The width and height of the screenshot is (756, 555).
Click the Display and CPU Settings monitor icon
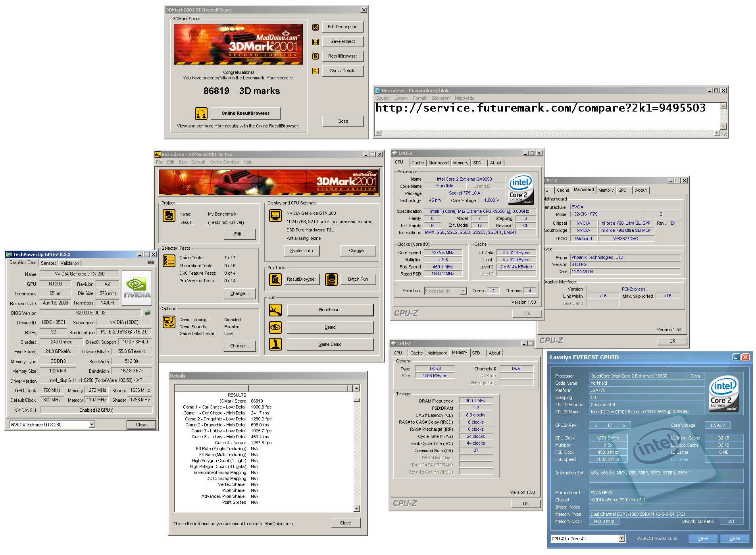pyautogui.click(x=275, y=216)
